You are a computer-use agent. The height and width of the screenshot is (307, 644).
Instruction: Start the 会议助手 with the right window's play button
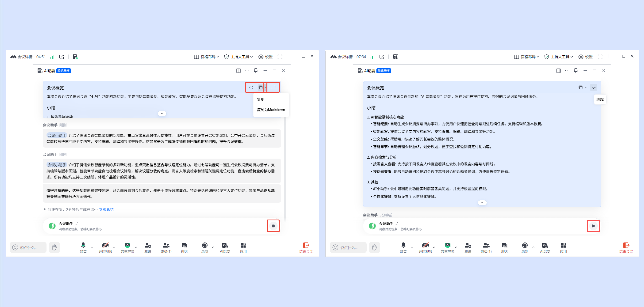[x=593, y=226]
